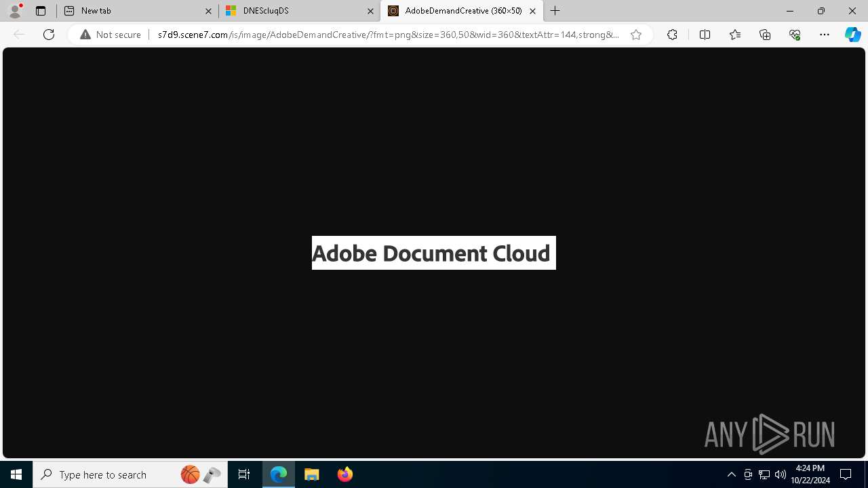
Task: Toggle split screen view
Action: click(x=705, y=35)
